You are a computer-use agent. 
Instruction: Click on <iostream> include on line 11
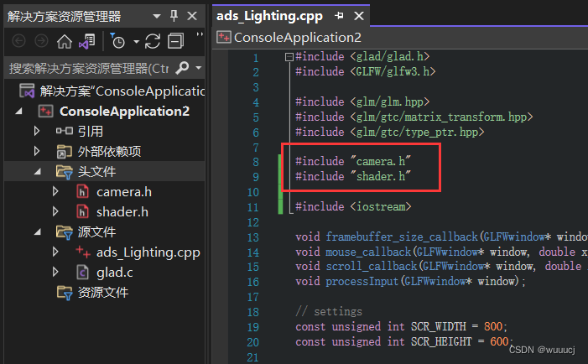381,206
